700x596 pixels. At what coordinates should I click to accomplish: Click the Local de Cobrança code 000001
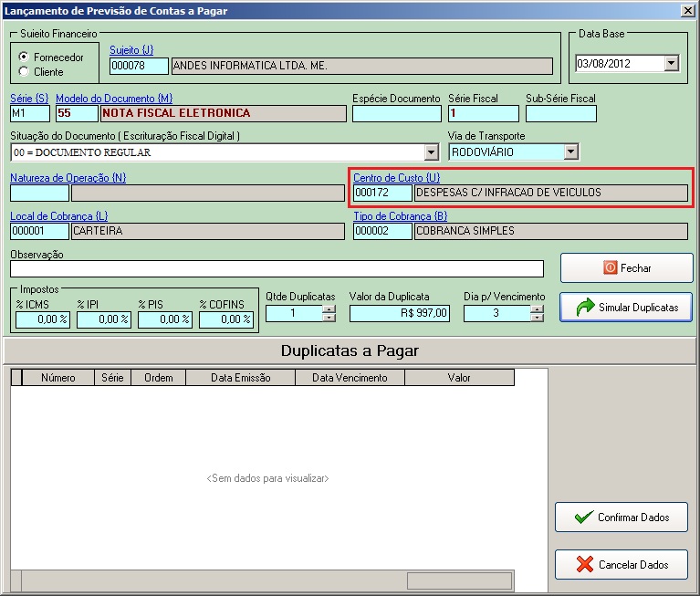[x=39, y=231]
